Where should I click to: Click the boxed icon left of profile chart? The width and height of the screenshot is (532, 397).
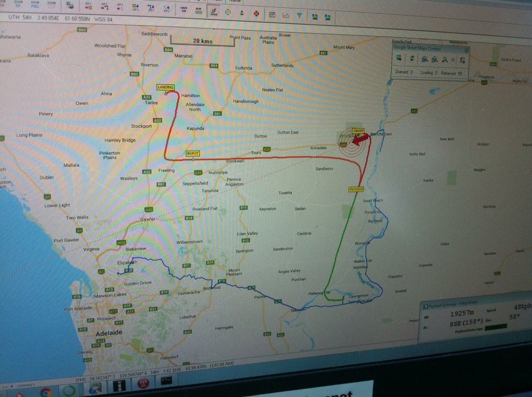tap(272, 14)
